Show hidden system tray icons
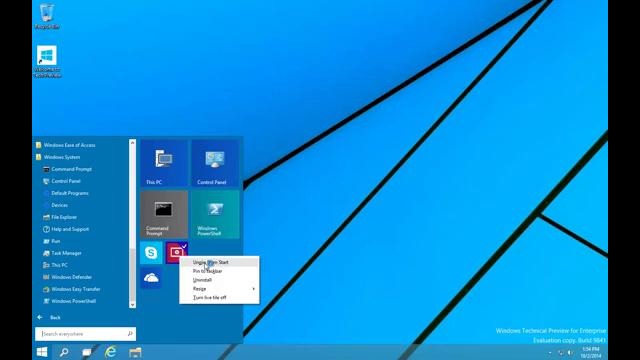This screenshot has width=640, height=360. click(x=550, y=353)
